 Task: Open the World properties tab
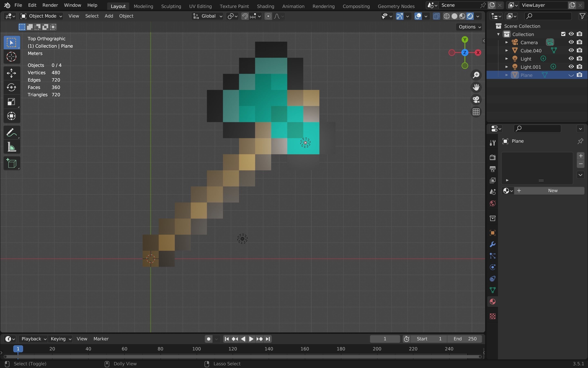[492, 203]
